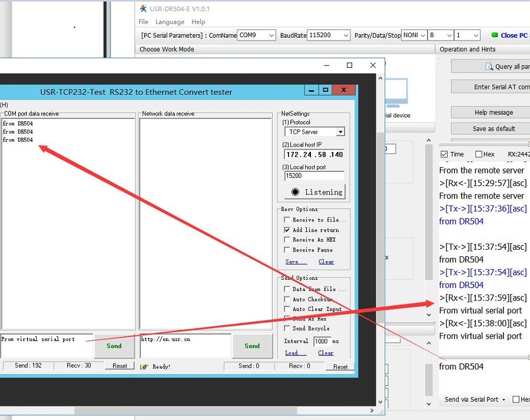
Task: Click Save link in Recv Options
Action: 296,262
